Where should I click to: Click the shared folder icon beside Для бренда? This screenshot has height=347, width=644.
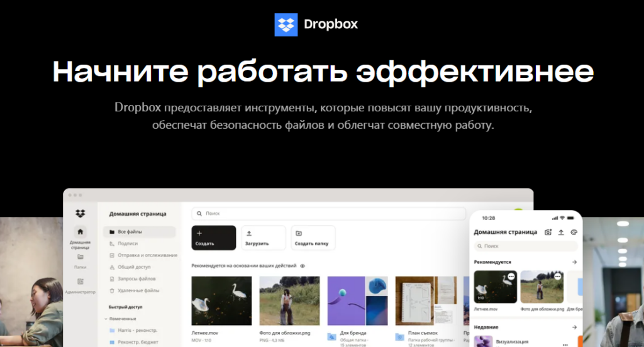pyautogui.click(x=332, y=337)
